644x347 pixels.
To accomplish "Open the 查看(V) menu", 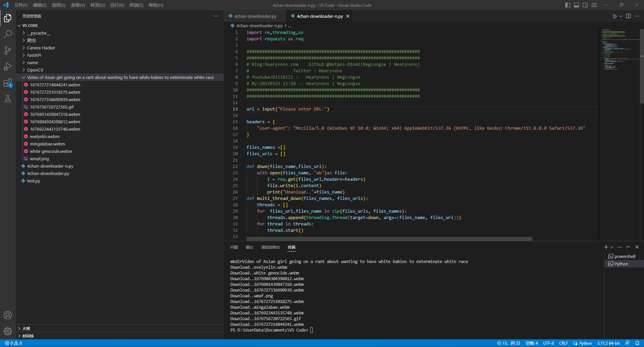I will point(78,5).
